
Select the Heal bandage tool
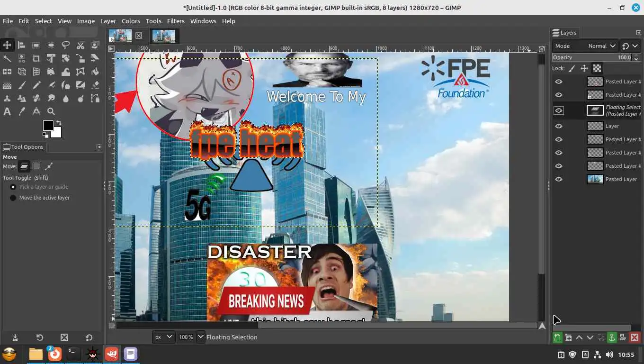tap(36, 99)
